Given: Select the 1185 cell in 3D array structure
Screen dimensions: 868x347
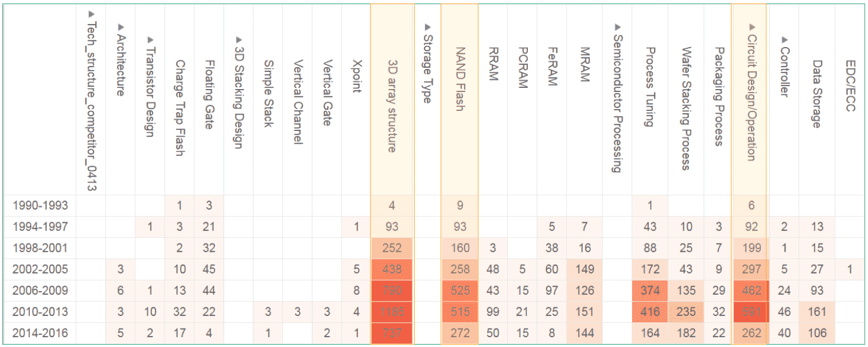Looking at the screenshot, I should (x=392, y=312).
